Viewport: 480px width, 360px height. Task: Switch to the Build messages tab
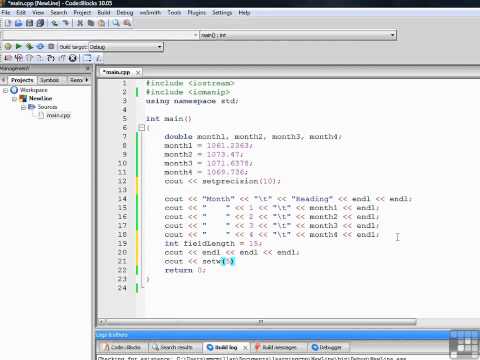pyautogui.click(x=279, y=347)
